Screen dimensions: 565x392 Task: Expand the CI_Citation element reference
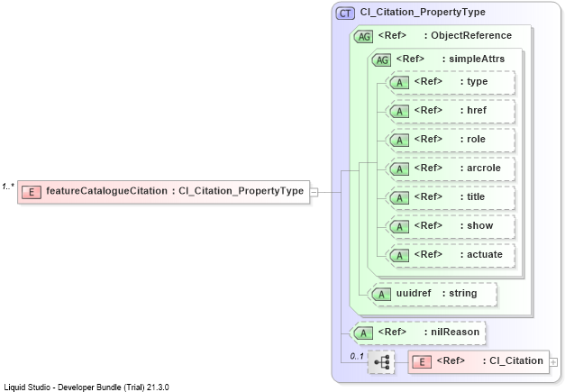553,361
